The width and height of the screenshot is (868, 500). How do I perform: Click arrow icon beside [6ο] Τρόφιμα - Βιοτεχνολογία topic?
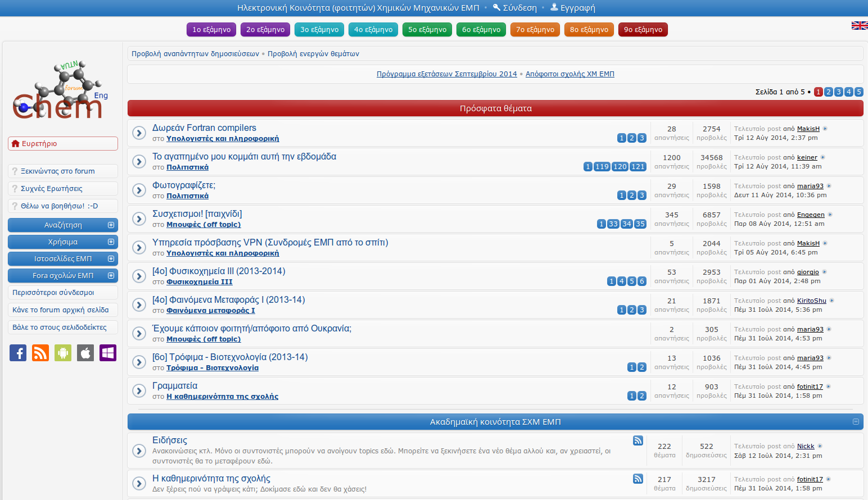coord(139,362)
